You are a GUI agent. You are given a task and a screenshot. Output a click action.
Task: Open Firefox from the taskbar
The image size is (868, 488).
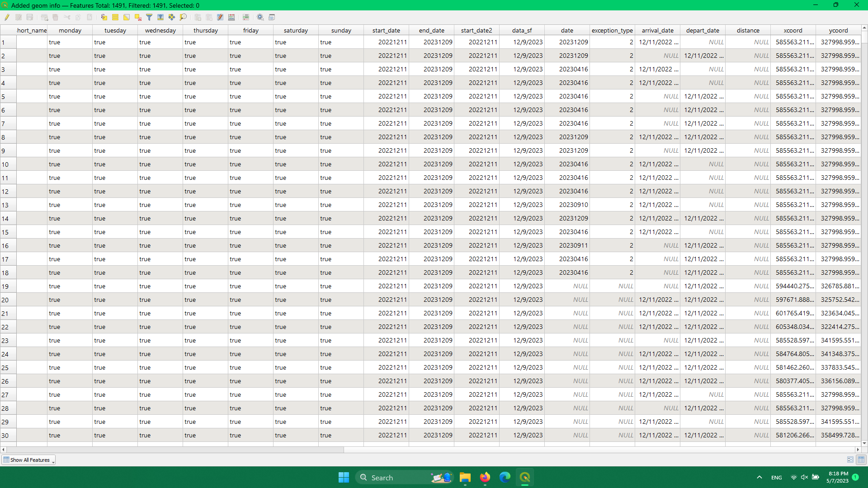[485, 477]
